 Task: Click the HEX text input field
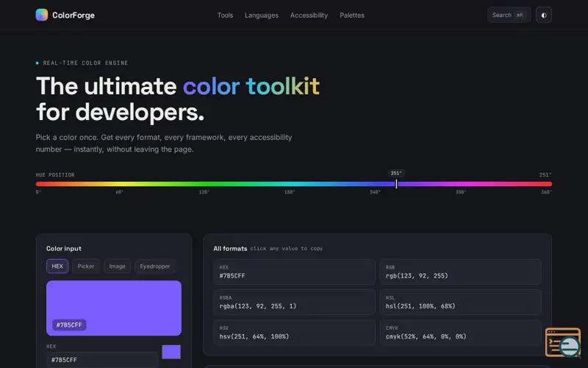(102, 360)
